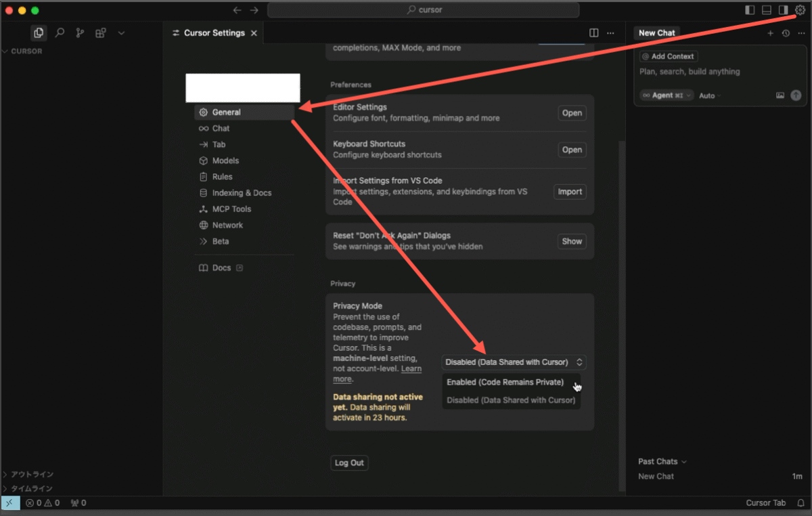Viewport: 812px width, 516px height.
Task: Open the settings gear in the title bar
Action: [x=800, y=10]
